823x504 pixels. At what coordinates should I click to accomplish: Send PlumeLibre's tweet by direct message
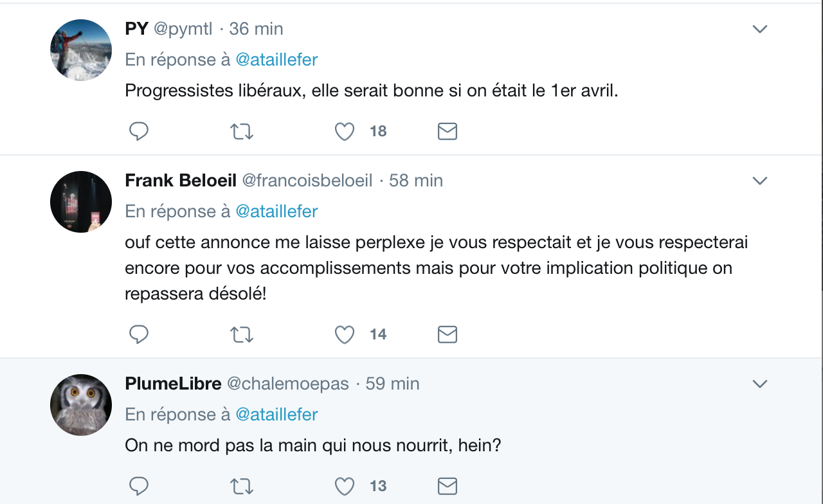447,487
